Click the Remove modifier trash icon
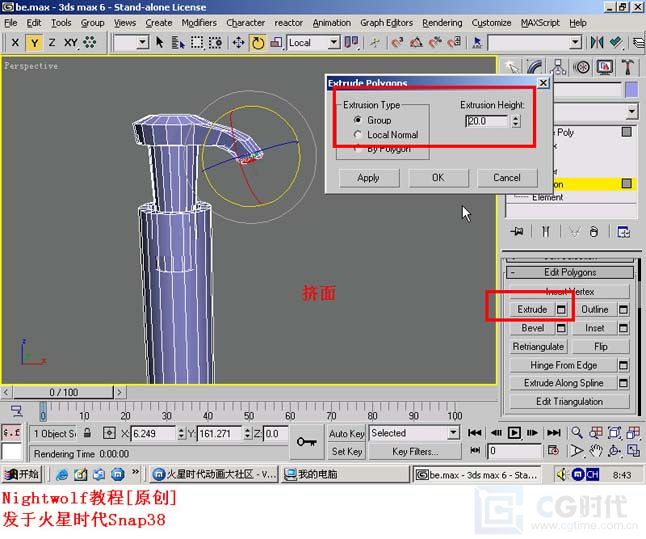The width and height of the screenshot is (646, 539). [x=594, y=232]
